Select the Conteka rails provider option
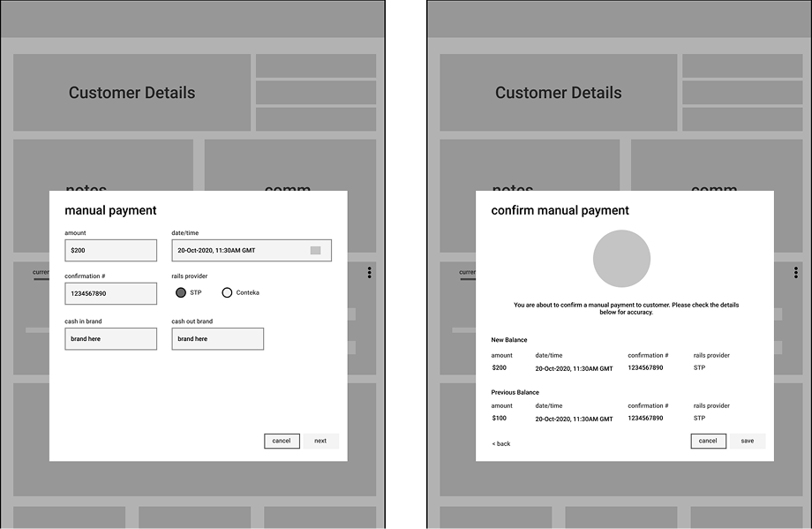The image size is (812, 529). pos(227,292)
